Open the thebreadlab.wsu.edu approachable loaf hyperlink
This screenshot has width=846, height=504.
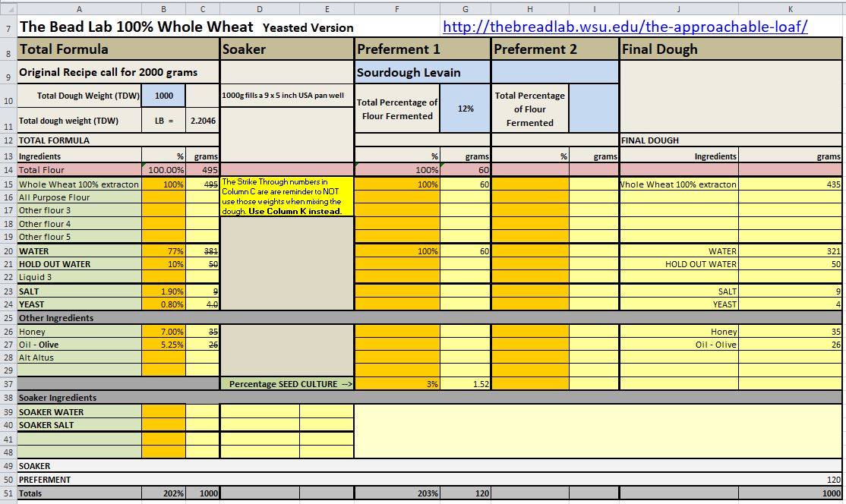pyautogui.click(x=624, y=27)
